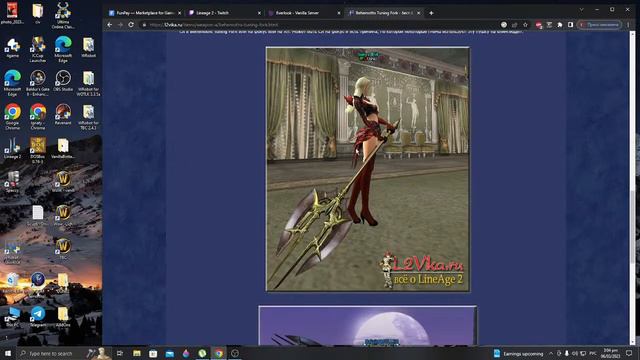This screenshot has height=360, width=640.
Task: Switch to the Lineage 2 - Twitch tab
Action: click(x=224, y=13)
